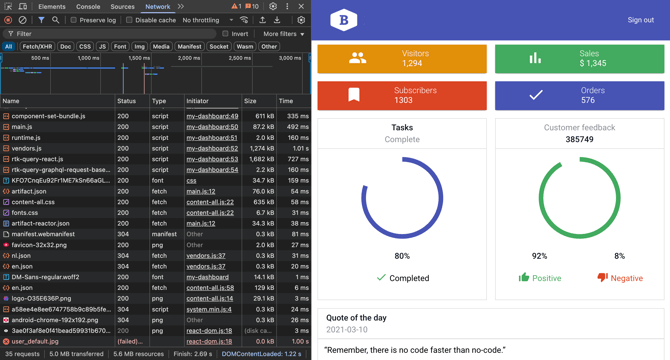The image size is (670, 360).
Task: Select the All filter chip
Action: pyautogui.click(x=9, y=47)
